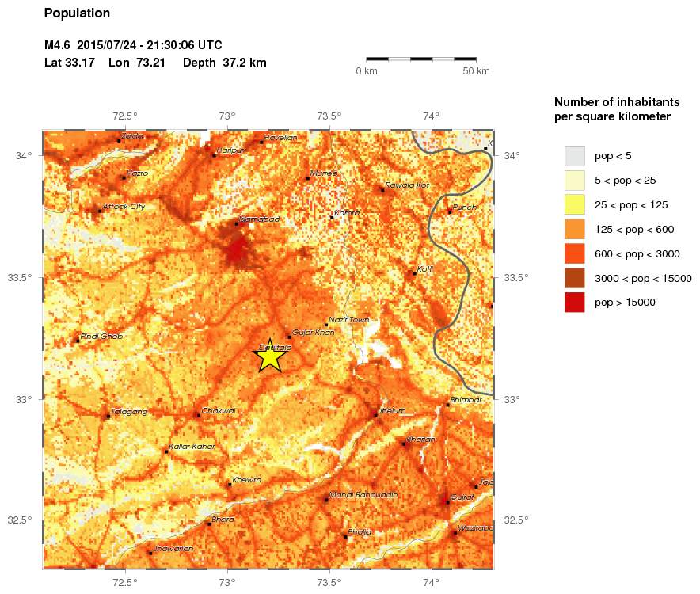Screen dimensions: 700x594
Task: Click the 'Population' map title
Action: coord(77,13)
